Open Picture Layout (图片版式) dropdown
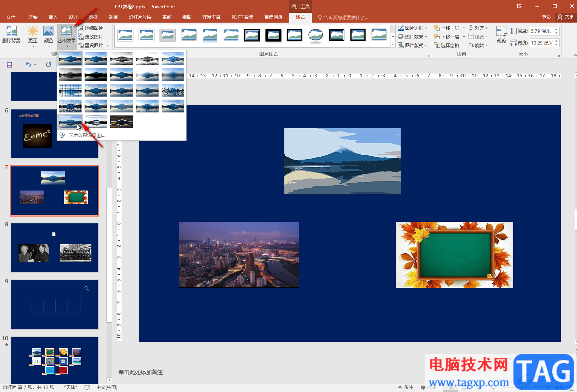The height and width of the screenshot is (392, 577). point(412,46)
